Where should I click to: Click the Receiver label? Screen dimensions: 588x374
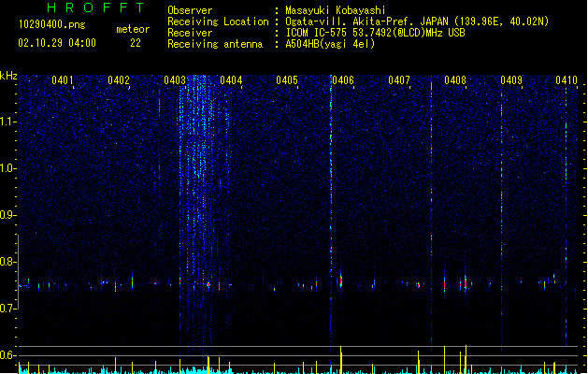[x=190, y=33]
